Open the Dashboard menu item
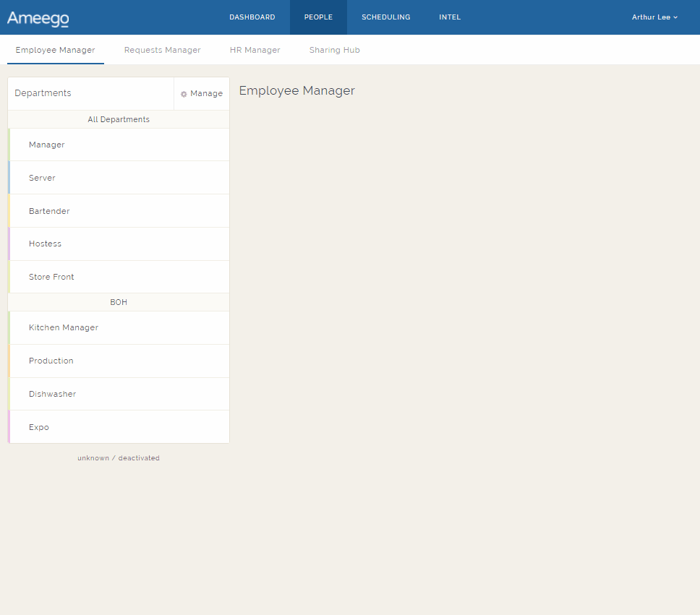 (x=252, y=17)
